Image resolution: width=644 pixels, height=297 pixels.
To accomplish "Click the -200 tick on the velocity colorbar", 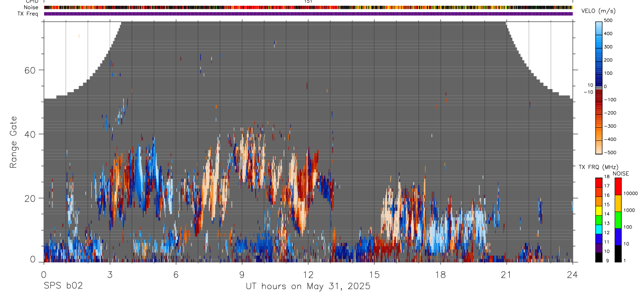I will pos(611,113).
